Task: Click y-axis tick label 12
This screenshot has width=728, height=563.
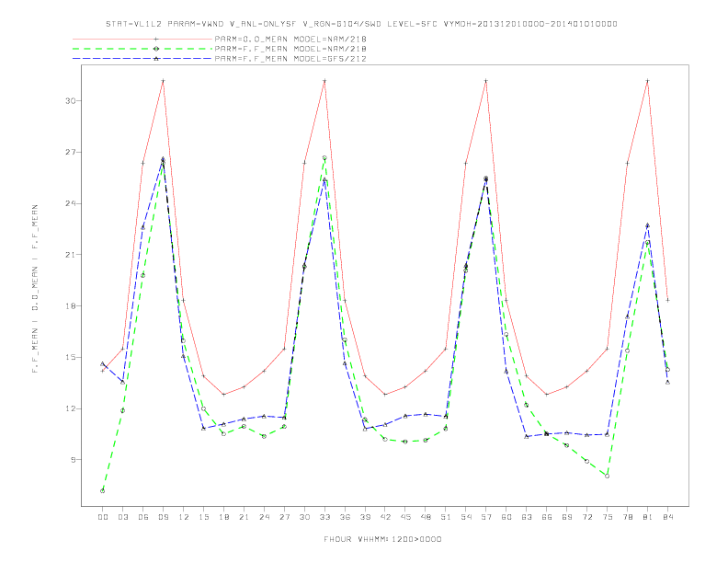Action: (71, 408)
